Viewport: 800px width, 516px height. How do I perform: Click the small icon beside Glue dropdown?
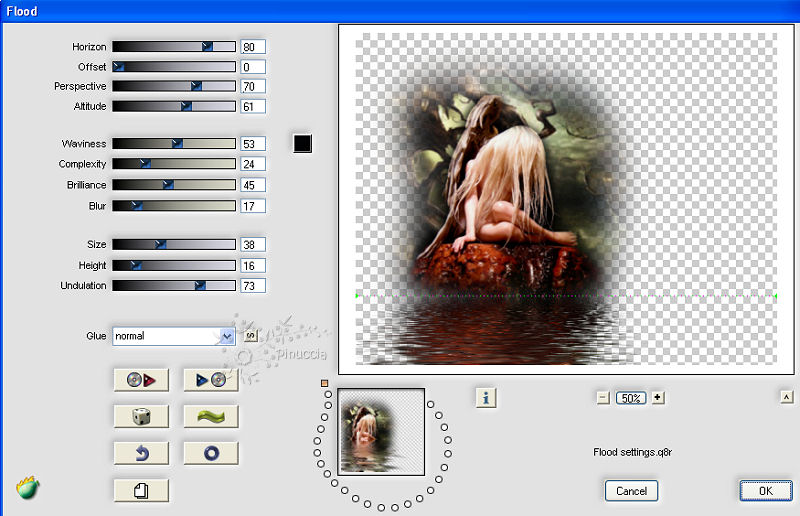[x=251, y=335]
